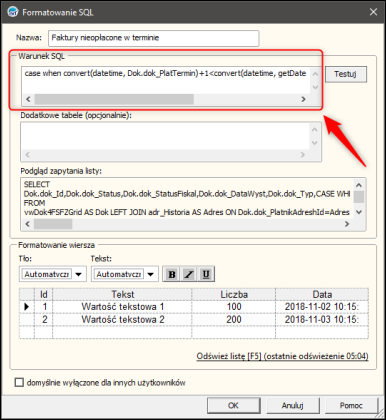Screen dimensions: 386x420
Task: Click into the Warunek SQL text area
Action: pyautogui.click(x=166, y=80)
